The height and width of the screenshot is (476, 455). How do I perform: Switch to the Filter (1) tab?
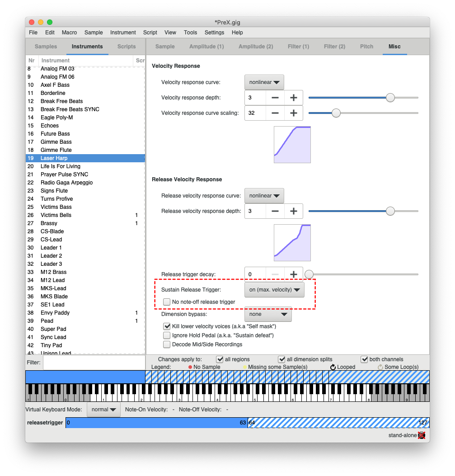pyautogui.click(x=299, y=47)
